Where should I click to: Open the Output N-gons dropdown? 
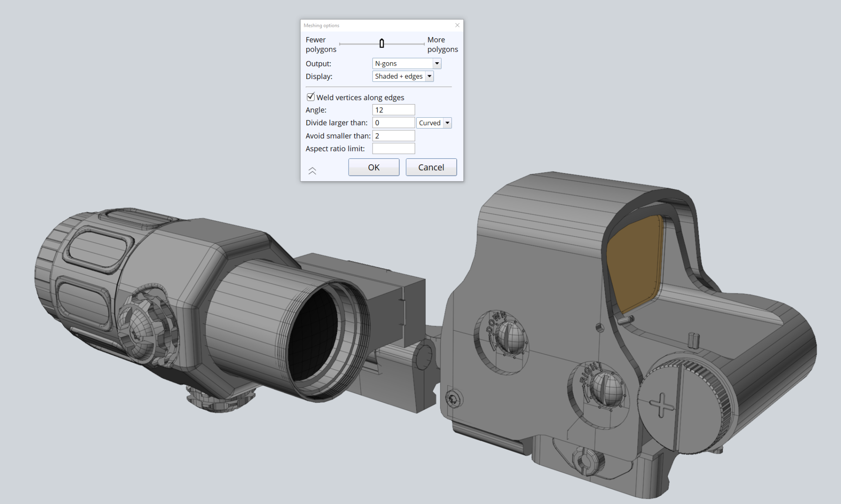437,63
